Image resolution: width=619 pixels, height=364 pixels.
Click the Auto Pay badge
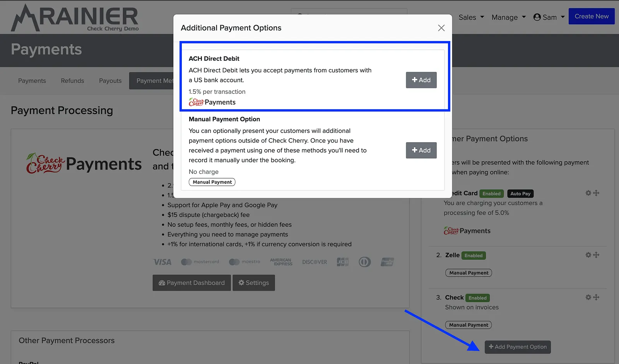pyautogui.click(x=520, y=194)
